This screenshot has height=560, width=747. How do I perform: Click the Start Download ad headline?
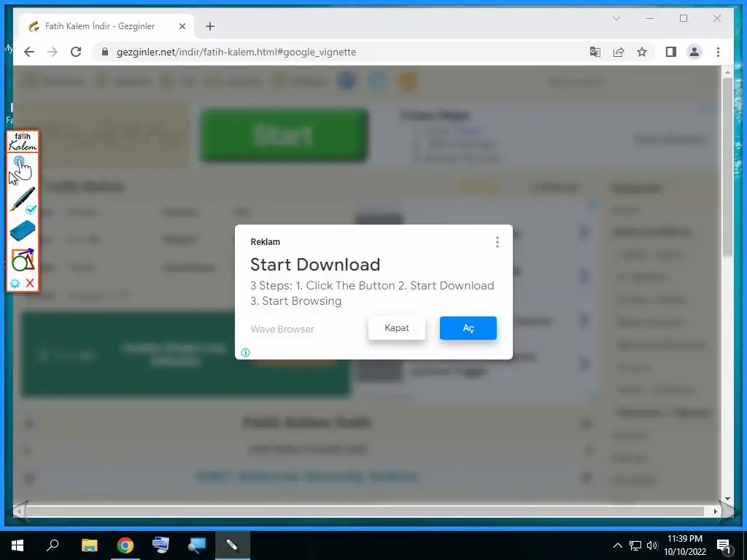[x=315, y=264]
